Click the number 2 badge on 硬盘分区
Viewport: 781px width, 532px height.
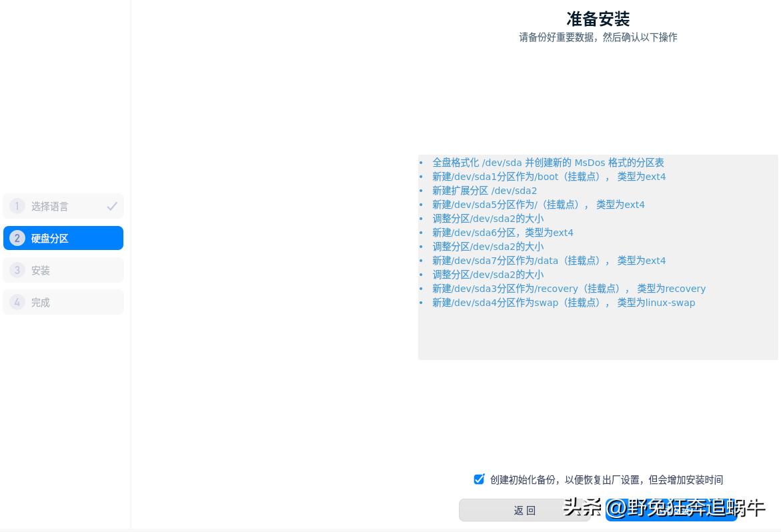pyautogui.click(x=17, y=238)
